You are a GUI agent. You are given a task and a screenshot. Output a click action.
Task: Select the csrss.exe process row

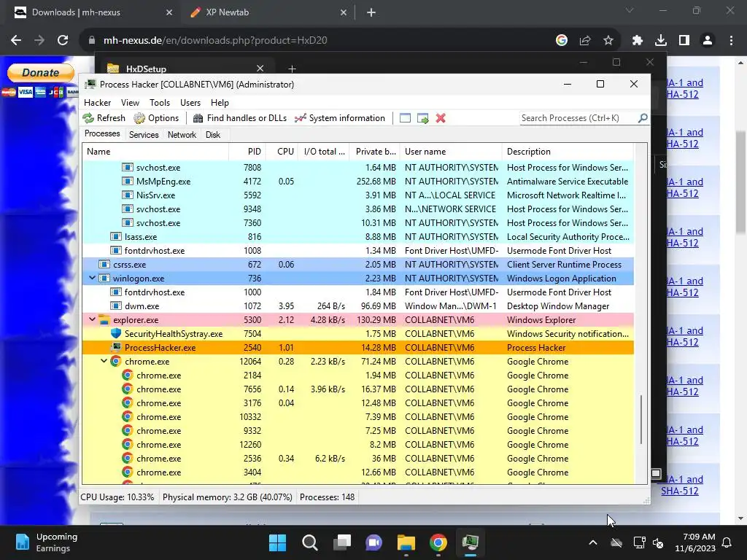357,264
